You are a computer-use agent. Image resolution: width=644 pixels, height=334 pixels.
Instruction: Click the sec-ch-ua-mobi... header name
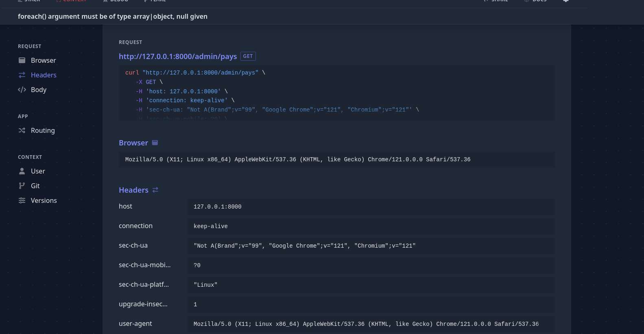point(145,265)
